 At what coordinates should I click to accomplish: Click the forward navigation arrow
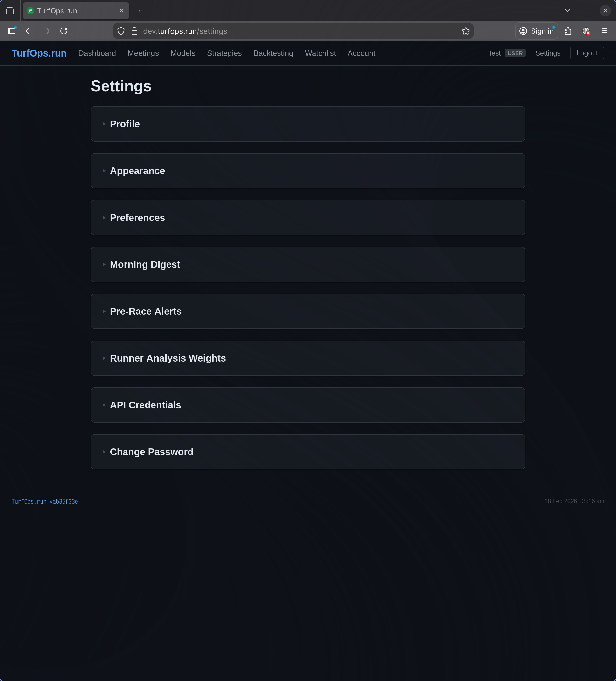coord(46,31)
